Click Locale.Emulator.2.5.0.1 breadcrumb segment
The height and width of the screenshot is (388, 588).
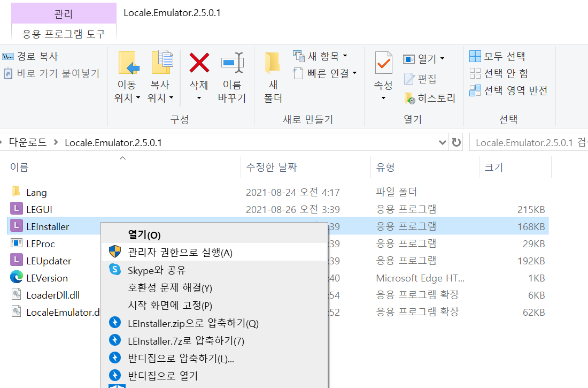(x=113, y=143)
